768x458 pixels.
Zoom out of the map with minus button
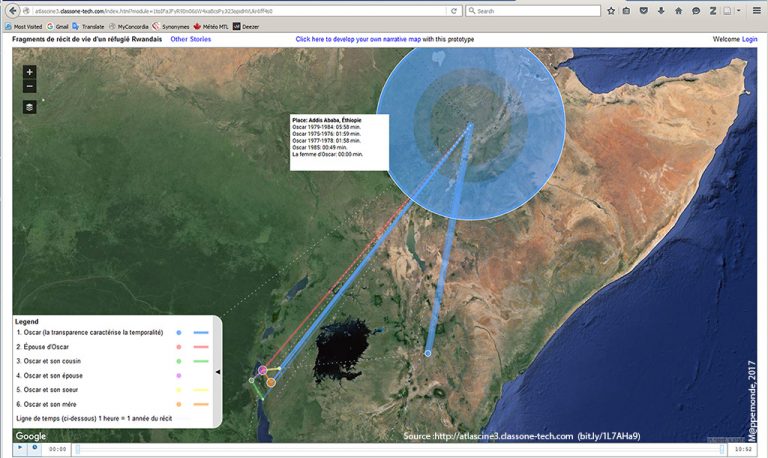29,86
